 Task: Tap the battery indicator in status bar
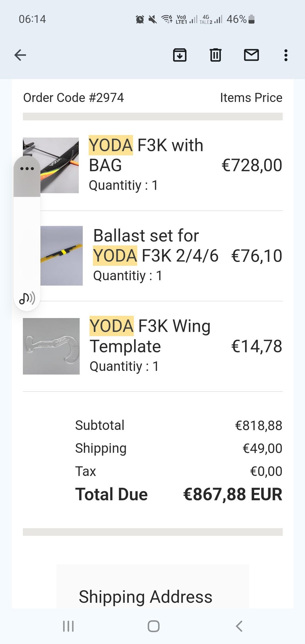tap(251, 19)
